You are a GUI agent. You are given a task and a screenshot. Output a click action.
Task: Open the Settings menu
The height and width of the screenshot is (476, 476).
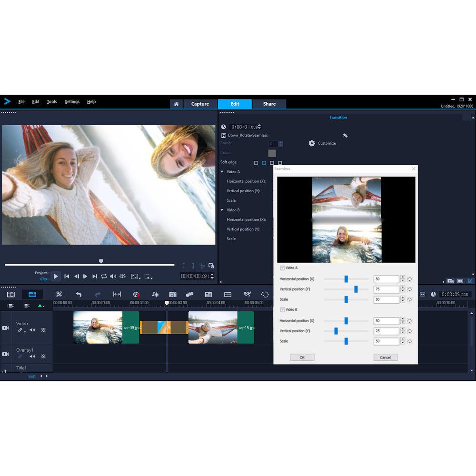pyautogui.click(x=72, y=101)
